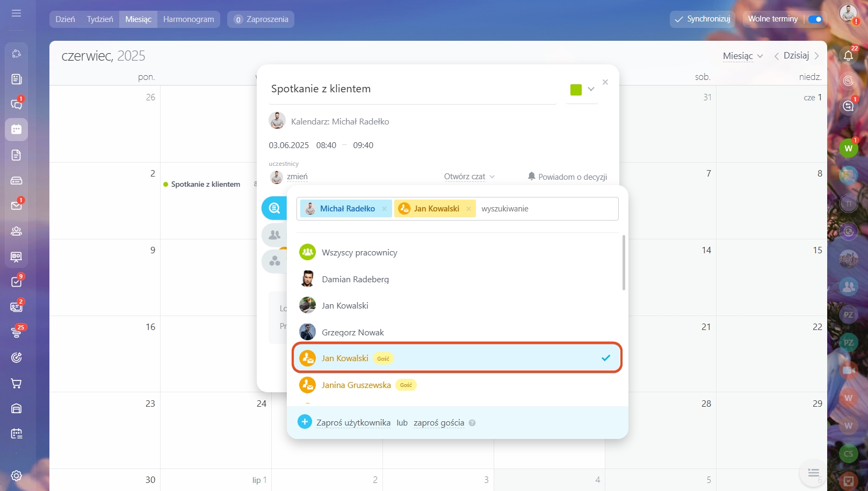Click the floating list button bottom right

tap(813, 473)
